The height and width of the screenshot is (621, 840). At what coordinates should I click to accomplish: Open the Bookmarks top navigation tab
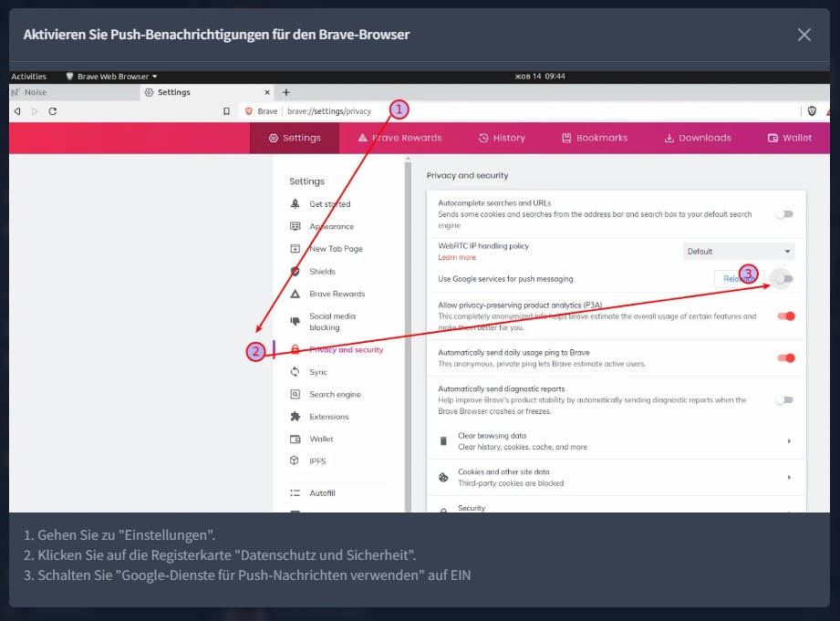click(595, 138)
